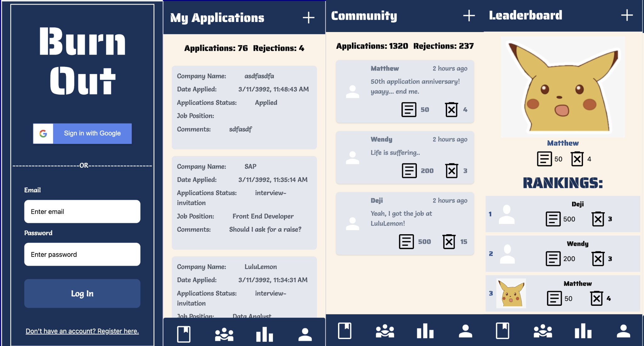Select the SAP company name
Image resolution: width=644 pixels, height=346 pixels.
[x=250, y=166]
